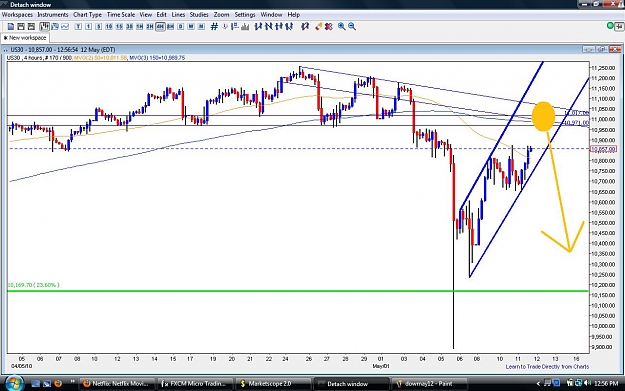Click the 12:56 PM taskbar clock
Screen dimensions: 625x391
coord(606,383)
